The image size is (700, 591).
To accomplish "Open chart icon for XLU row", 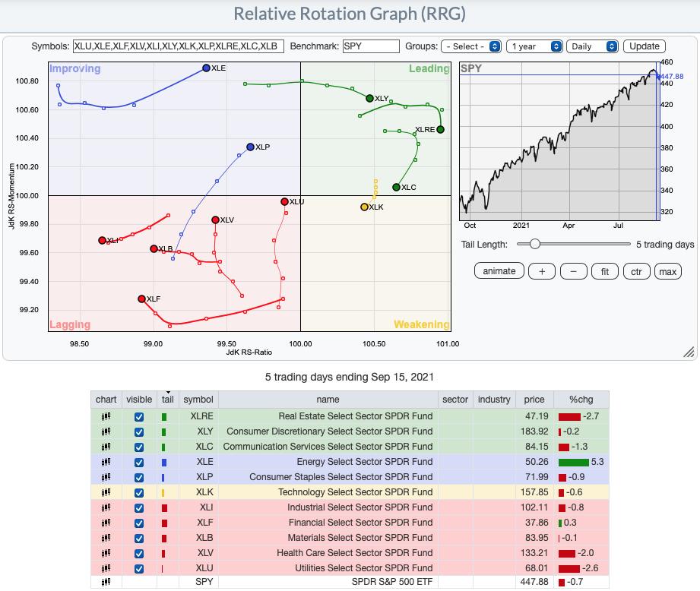I will (x=106, y=568).
